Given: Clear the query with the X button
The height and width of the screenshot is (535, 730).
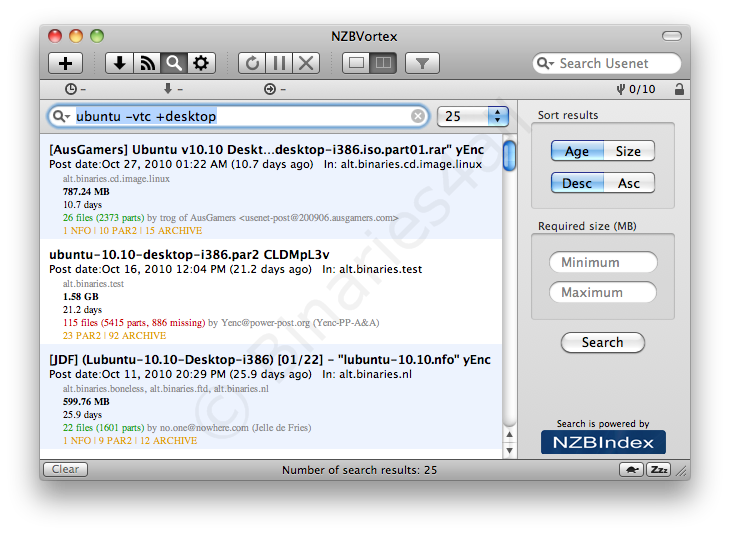Looking at the screenshot, I should (x=418, y=116).
